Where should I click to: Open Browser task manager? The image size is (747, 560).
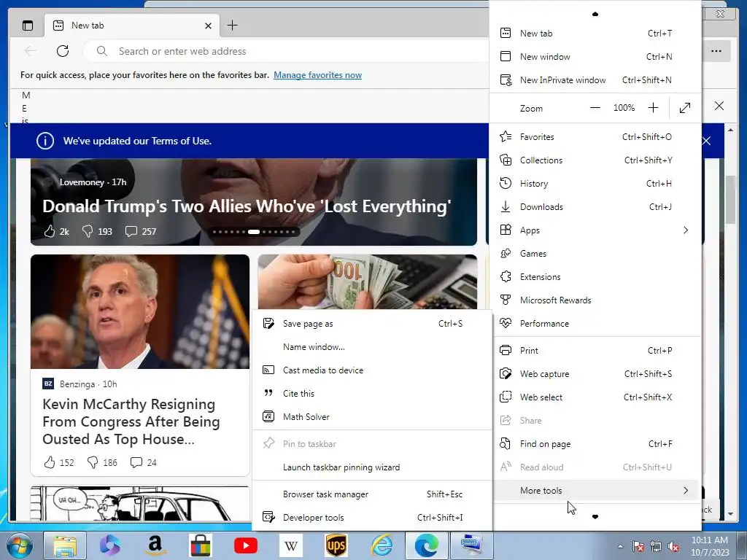click(371, 494)
